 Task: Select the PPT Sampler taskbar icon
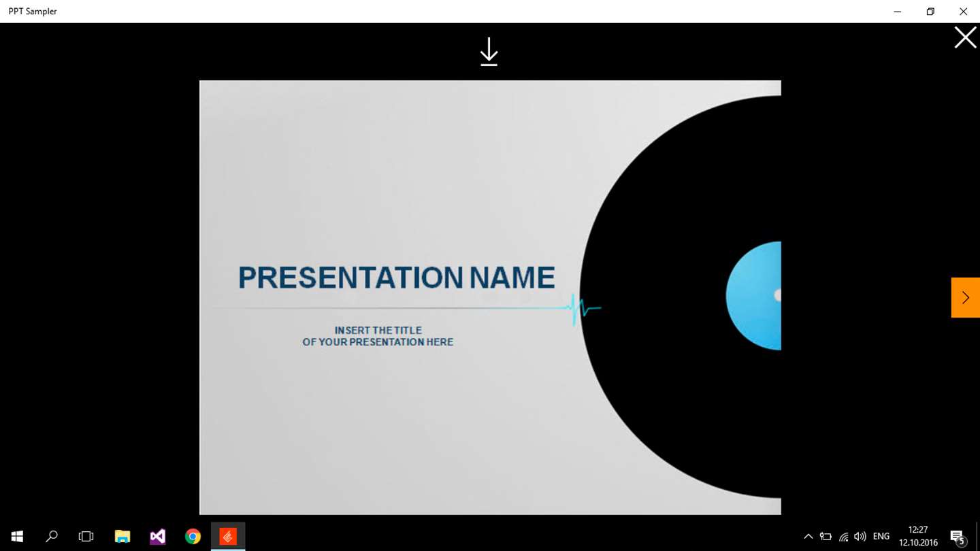(x=228, y=537)
